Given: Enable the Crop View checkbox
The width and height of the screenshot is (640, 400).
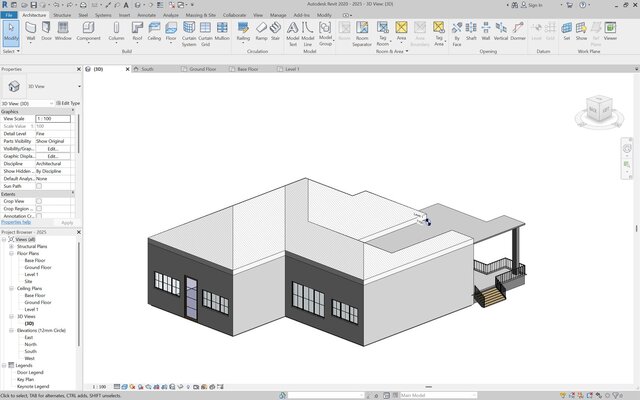Looking at the screenshot, I should pyautogui.click(x=39, y=200).
